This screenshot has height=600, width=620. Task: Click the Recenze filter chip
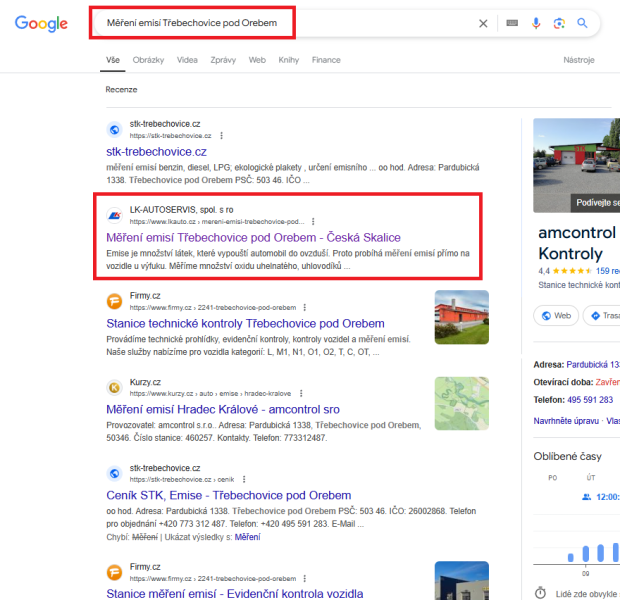(121, 90)
